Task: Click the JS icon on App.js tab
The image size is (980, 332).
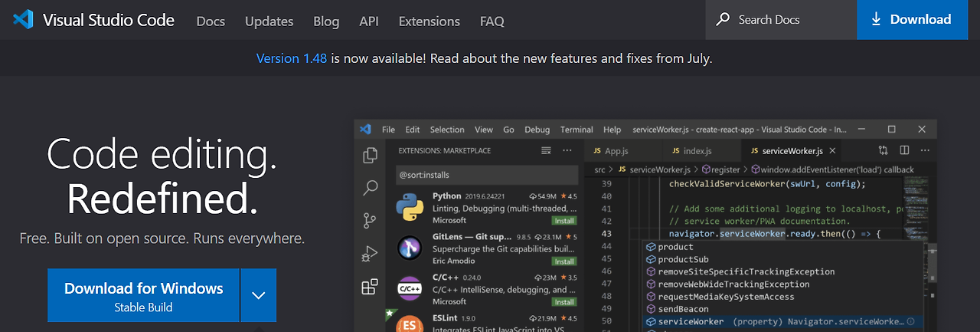Action: [597, 151]
